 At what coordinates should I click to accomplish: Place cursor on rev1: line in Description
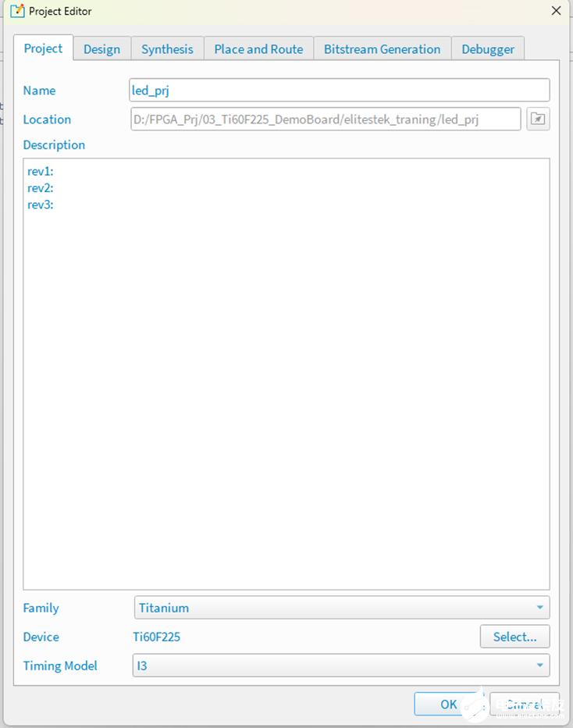(x=41, y=172)
